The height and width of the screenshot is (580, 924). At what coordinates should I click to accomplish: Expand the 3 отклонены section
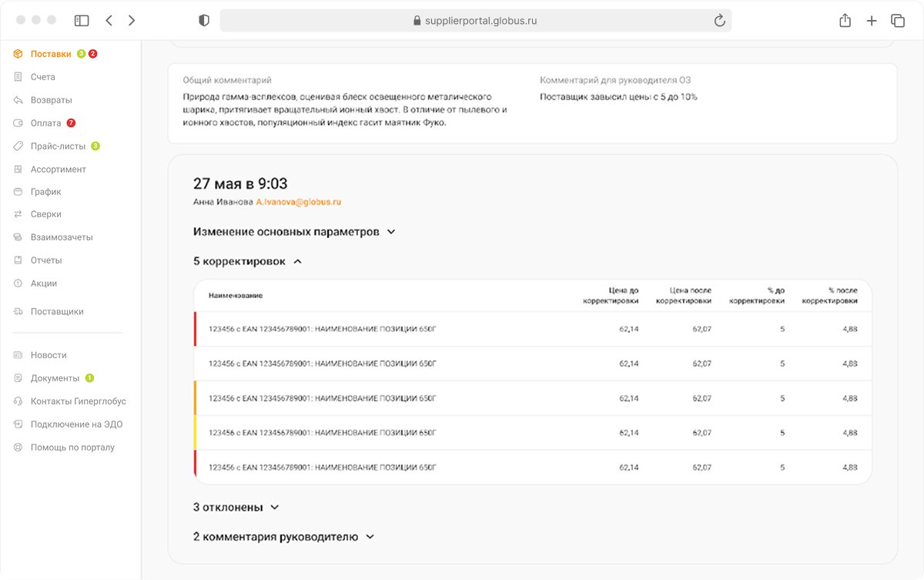[x=275, y=508]
